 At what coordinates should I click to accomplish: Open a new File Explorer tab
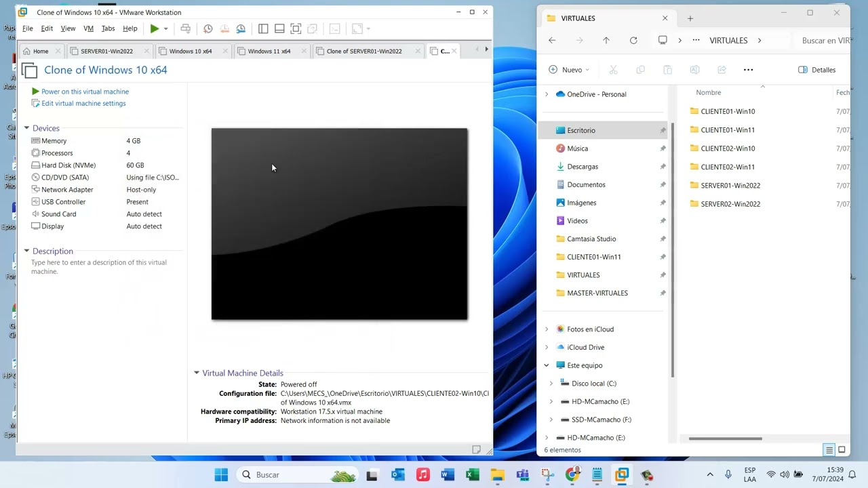(690, 18)
